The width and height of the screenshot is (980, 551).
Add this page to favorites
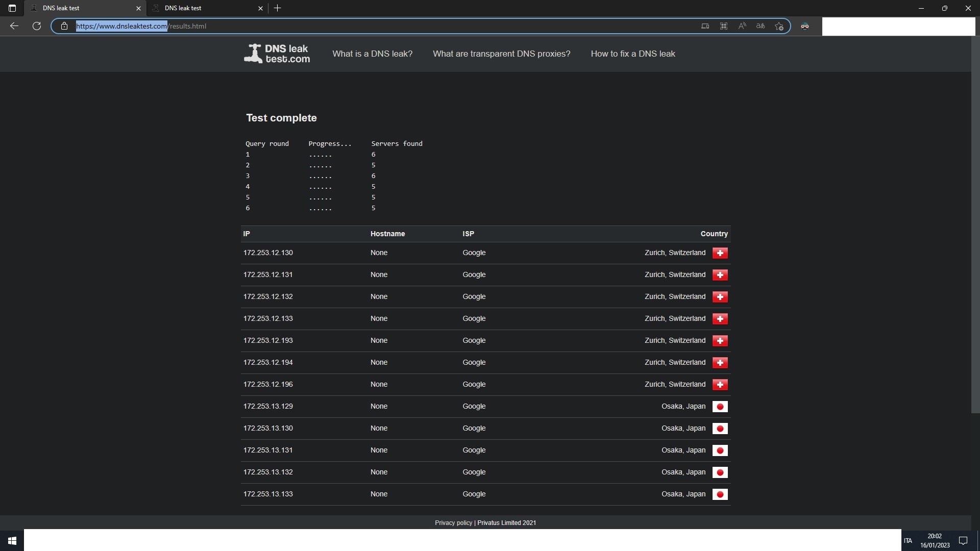coord(779,26)
